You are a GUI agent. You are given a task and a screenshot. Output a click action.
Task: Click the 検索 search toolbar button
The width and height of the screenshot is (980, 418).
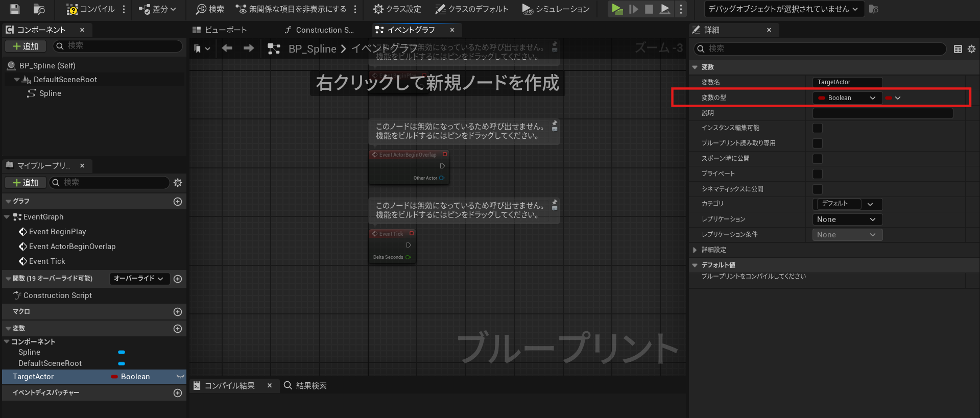[x=210, y=9]
